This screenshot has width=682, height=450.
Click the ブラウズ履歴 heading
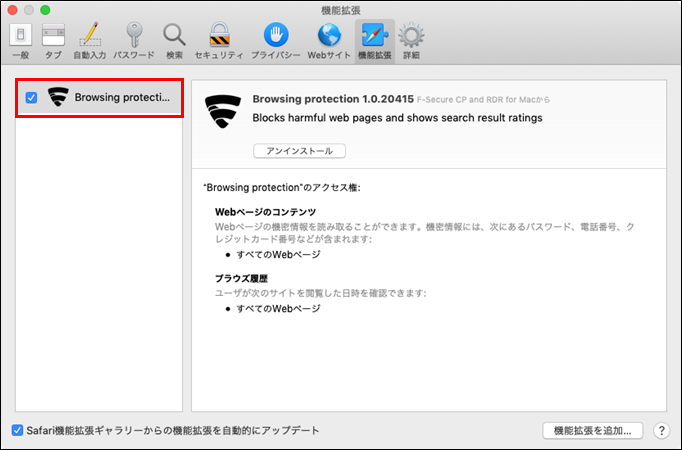point(241,279)
